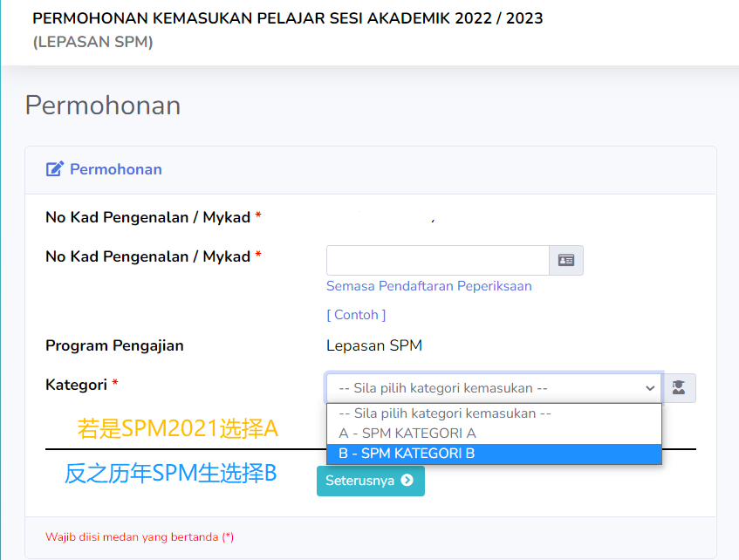Click the 'Program Pengajian' label
Viewport: 739px width, 560px height.
[x=114, y=345]
